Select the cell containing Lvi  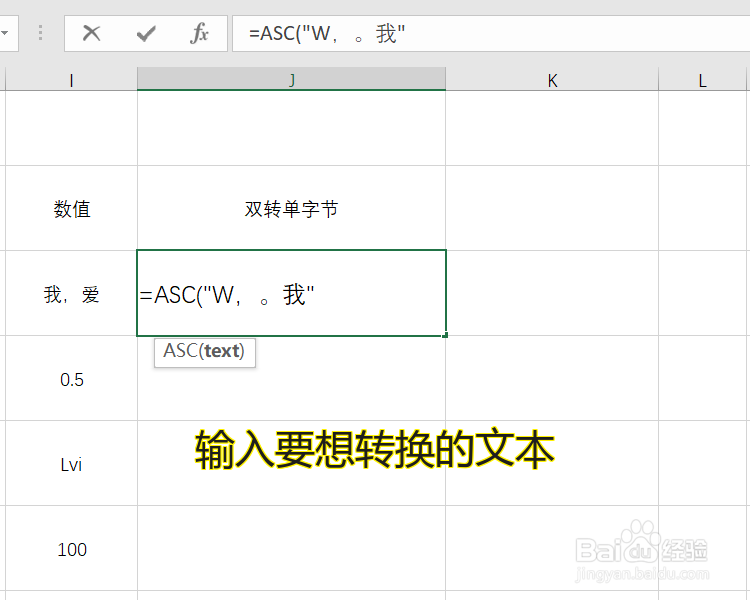tap(71, 464)
